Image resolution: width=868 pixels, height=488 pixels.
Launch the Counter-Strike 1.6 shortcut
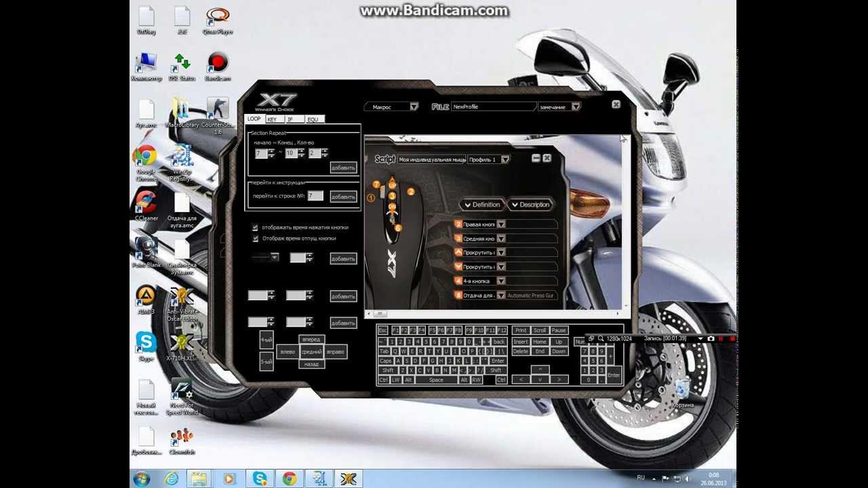(218, 115)
